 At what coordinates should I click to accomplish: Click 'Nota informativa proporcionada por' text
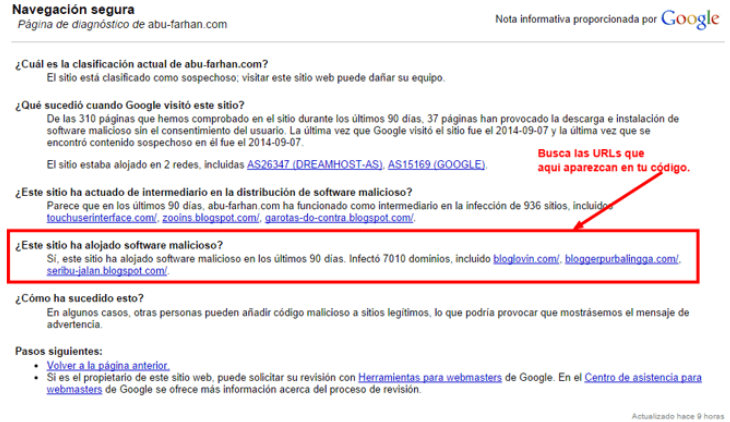tap(576, 20)
